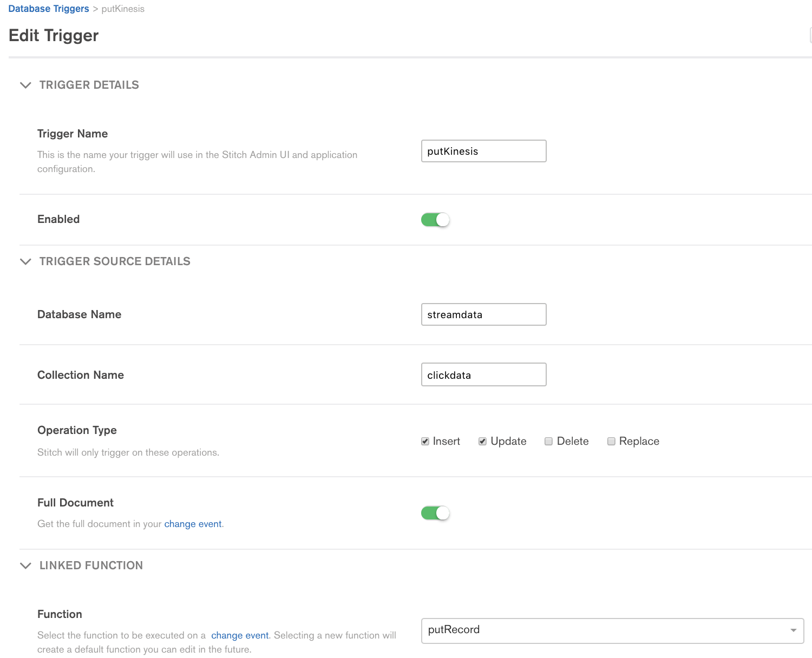Click the TRIGGER SOURCE DETAILS heading
Viewport: 812px width, 658px height.
[115, 261]
